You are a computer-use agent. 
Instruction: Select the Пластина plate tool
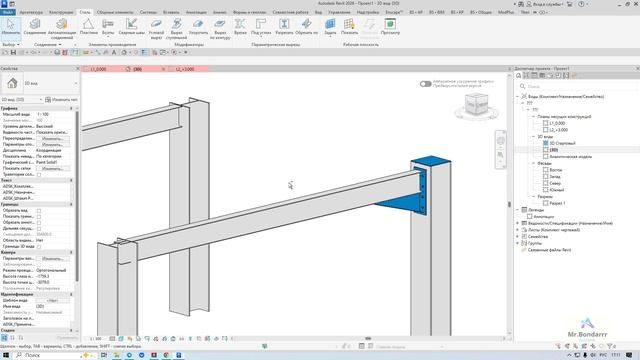click(x=89, y=27)
